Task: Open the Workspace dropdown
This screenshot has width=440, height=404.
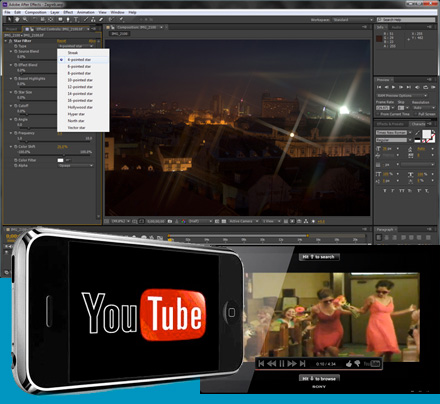Action: pyautogui.click(x=353, y=20)
